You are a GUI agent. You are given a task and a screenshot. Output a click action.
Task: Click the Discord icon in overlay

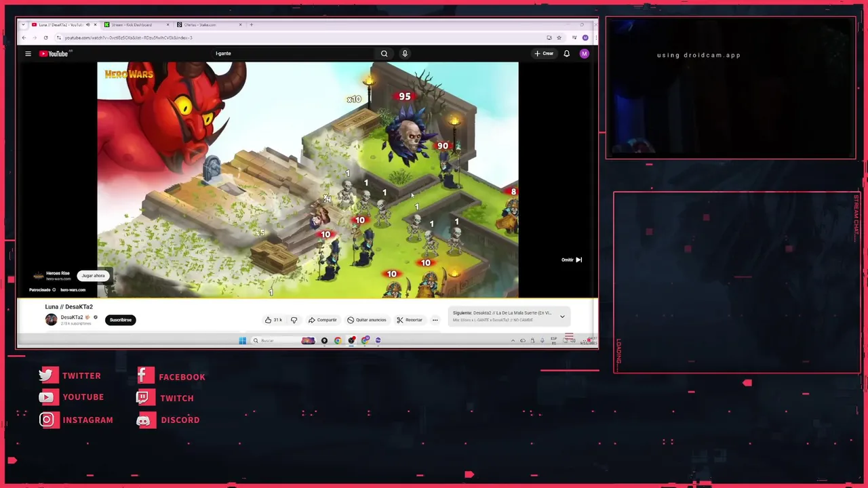click(x=143, y=421)
